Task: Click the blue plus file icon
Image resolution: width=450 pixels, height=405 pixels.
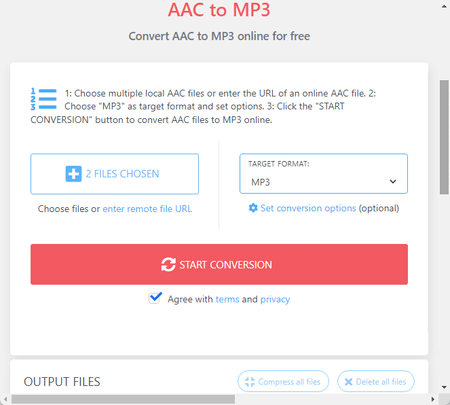Action: [x=73, y=174]
